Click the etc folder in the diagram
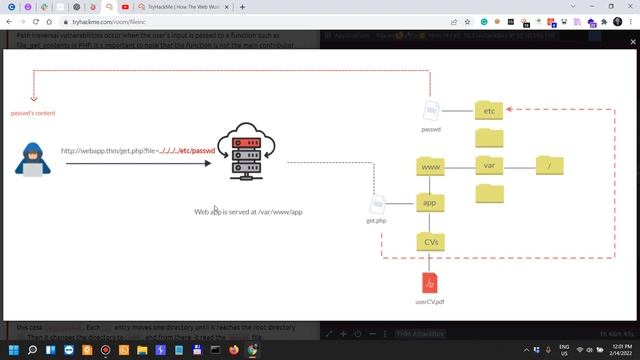 (489, 110)
